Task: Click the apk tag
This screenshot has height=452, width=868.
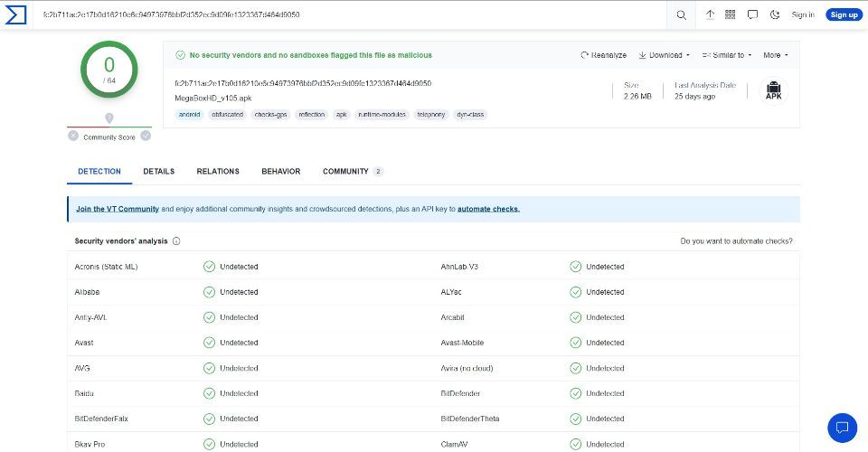Action: tap(342, 115)
